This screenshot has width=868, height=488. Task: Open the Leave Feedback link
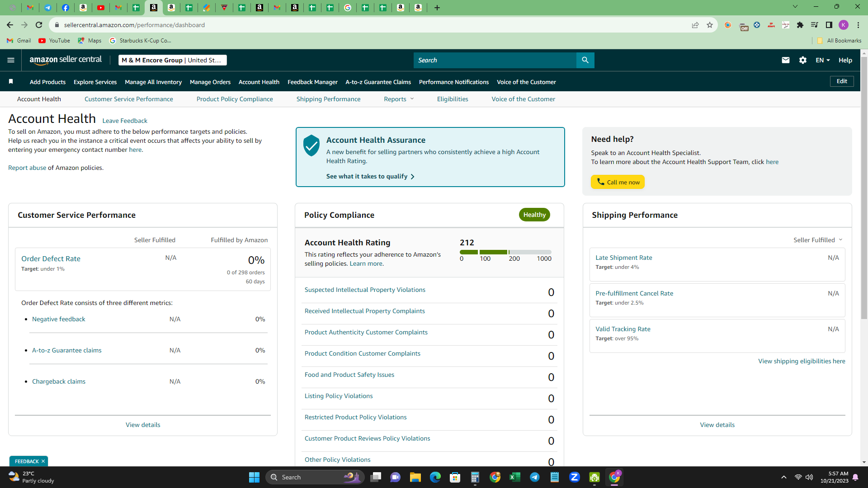pos(125,121)
